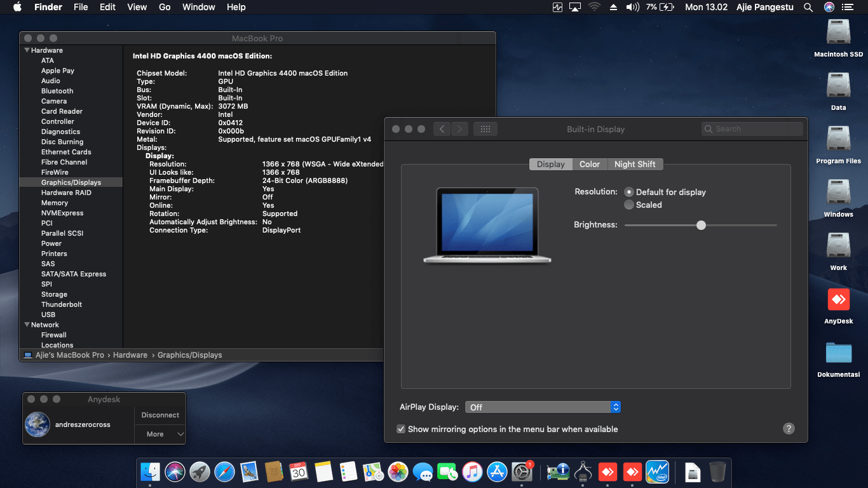Open FaceTime icon in the dock
Viewport: 868px width, 488px height.
(447, 471)
